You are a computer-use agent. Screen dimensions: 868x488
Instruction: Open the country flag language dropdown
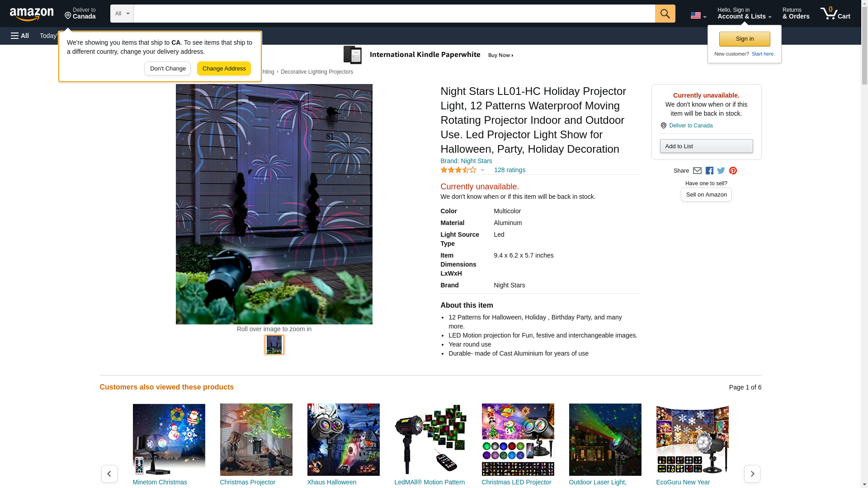tap(698, 15)
